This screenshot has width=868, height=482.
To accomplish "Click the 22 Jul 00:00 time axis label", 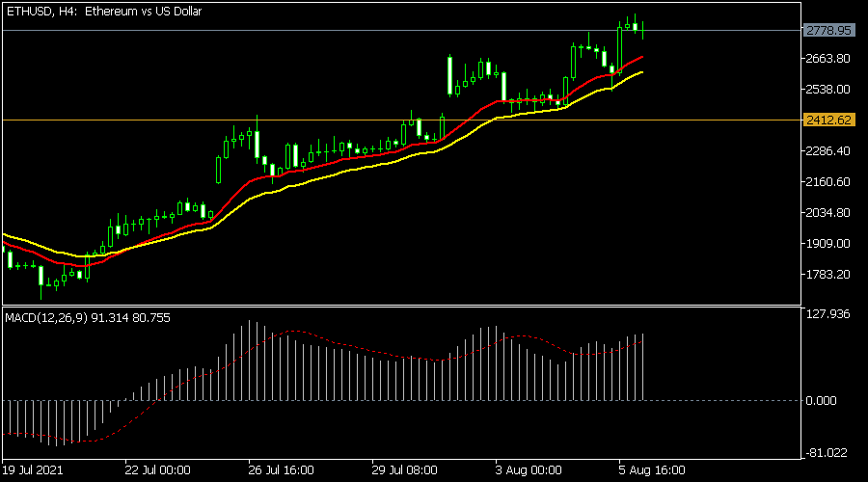I will tap(158, 470).
